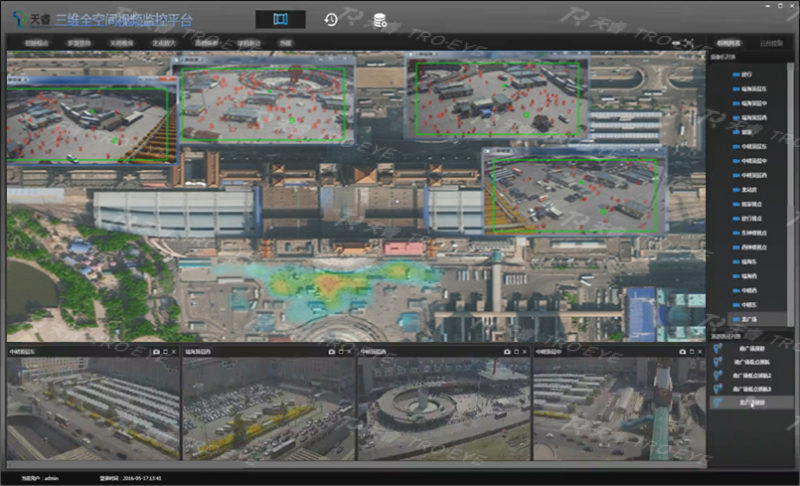Image resolution: width=800 pixels, height=486 pixels.
Task: Open the history playback clock icon
Action: click(x=331, y=19)
